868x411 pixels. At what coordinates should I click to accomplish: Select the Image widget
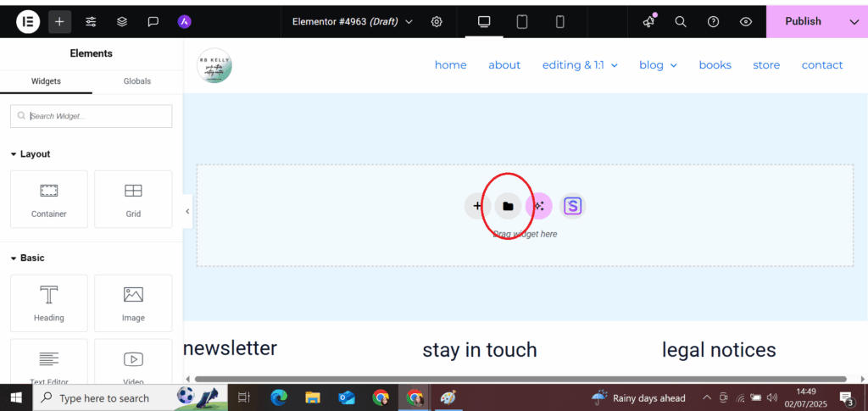point(133,303)
